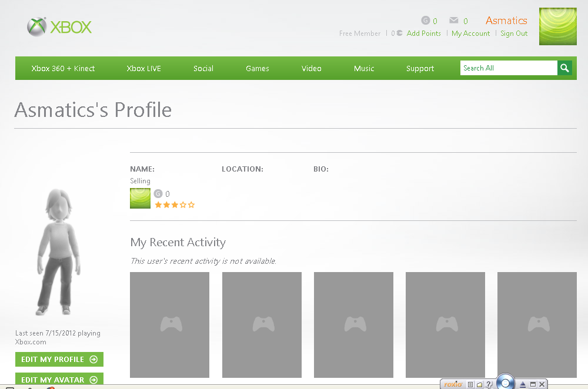Click the Asmatics gamertag link
588x389 pixels.
click(x=506, y=20)
